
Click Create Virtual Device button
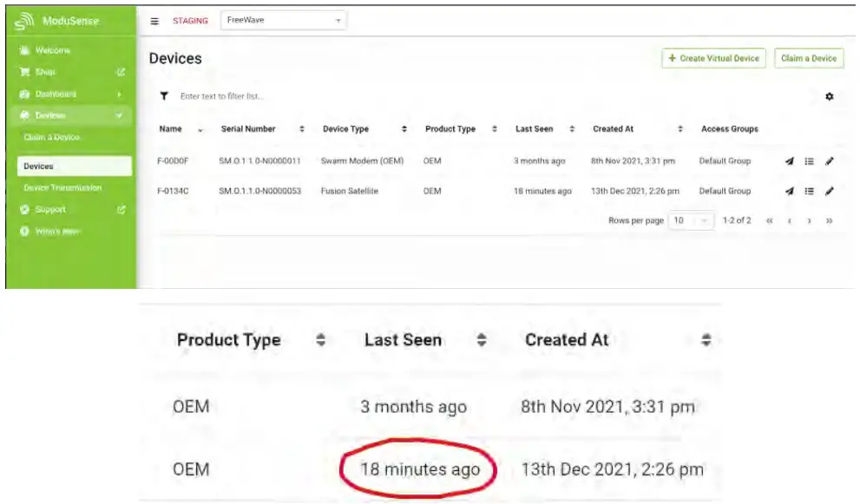point(712,58)
